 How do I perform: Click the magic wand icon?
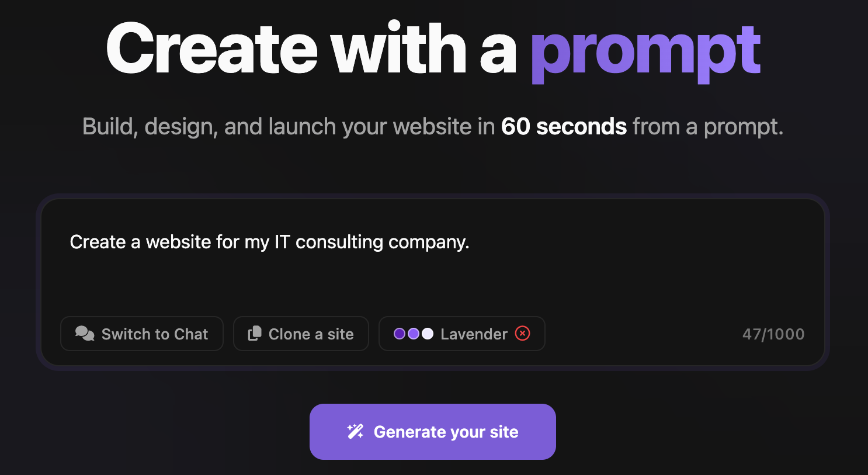[356, 432]
